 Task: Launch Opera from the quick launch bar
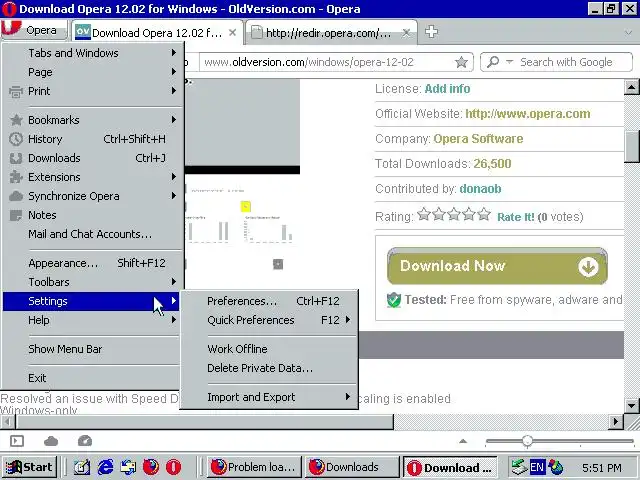point(173,467)
